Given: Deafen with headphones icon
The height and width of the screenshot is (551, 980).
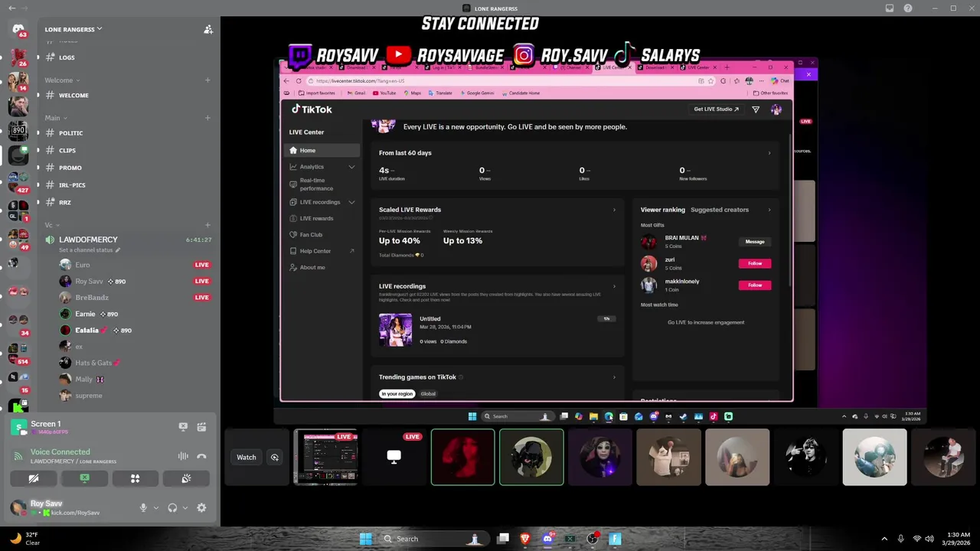Looking at the screenshot, I should 172,507.
